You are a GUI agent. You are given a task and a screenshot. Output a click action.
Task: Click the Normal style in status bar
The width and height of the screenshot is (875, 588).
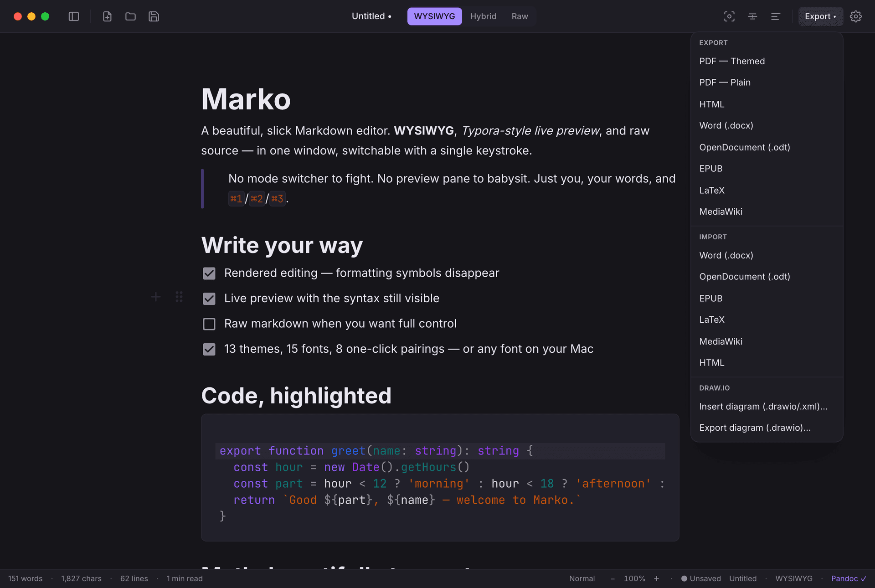coord(582,578)
